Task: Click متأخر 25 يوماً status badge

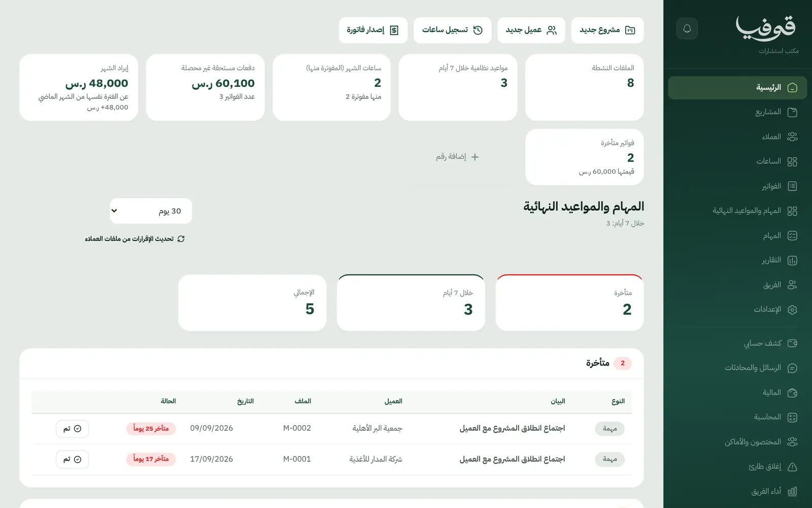Action: tap(151, 429)
